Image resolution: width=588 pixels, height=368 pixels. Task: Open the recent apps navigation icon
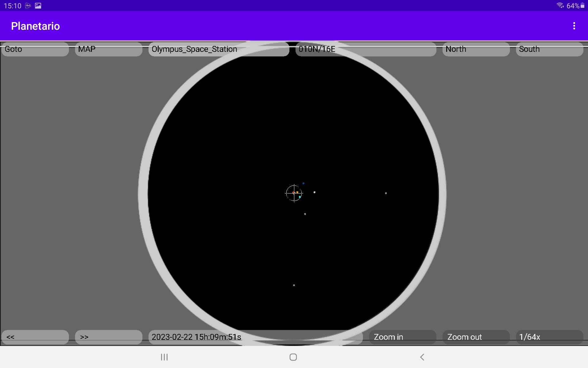coord(164,357)
